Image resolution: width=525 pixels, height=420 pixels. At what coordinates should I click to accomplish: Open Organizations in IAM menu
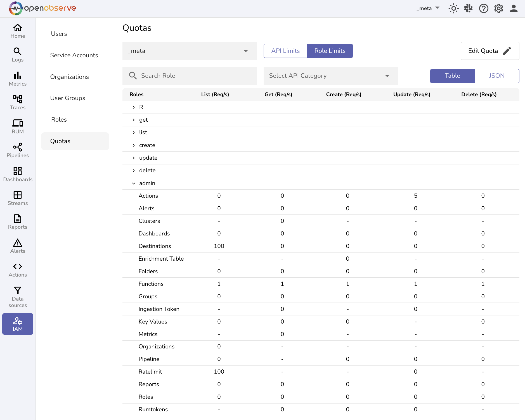point(70,77)
